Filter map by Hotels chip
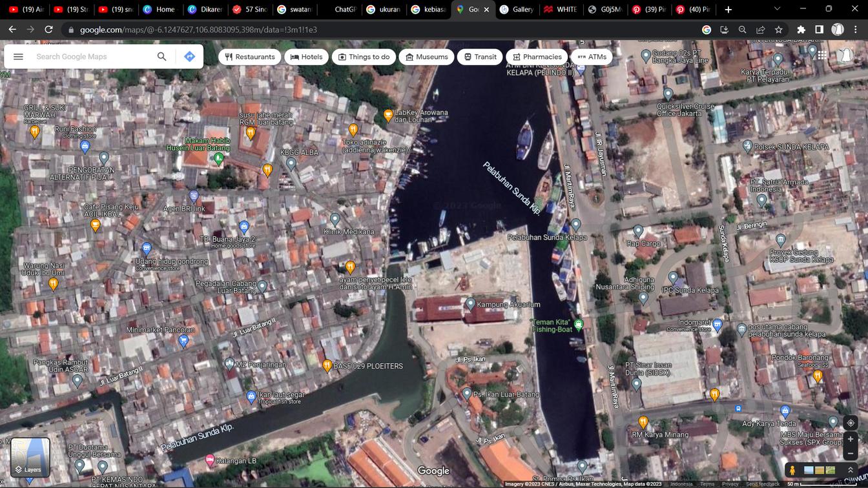This screenshot has width=868, height=488. coord(307,57)
